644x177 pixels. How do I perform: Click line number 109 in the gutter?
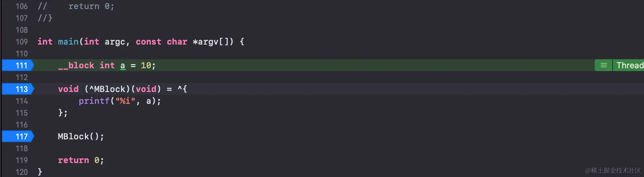coord(22,42)
